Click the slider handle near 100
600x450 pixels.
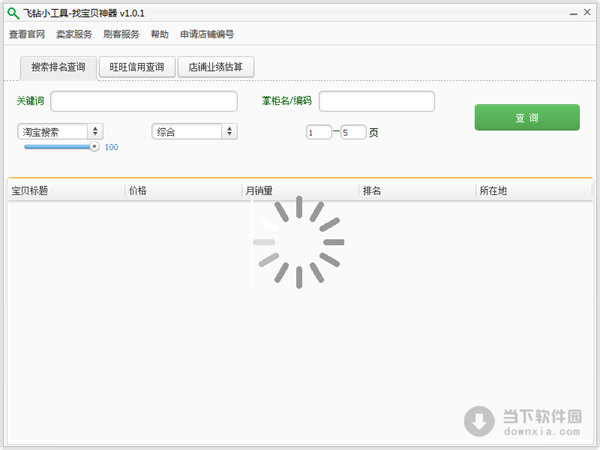(x=94, y=147)
